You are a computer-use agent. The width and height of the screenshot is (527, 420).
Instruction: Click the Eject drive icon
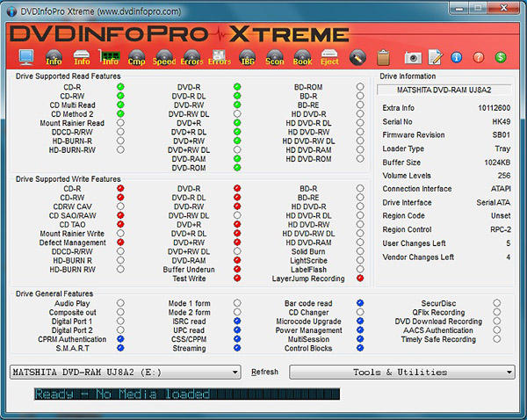pyautogui.click(x=329, y=57)
